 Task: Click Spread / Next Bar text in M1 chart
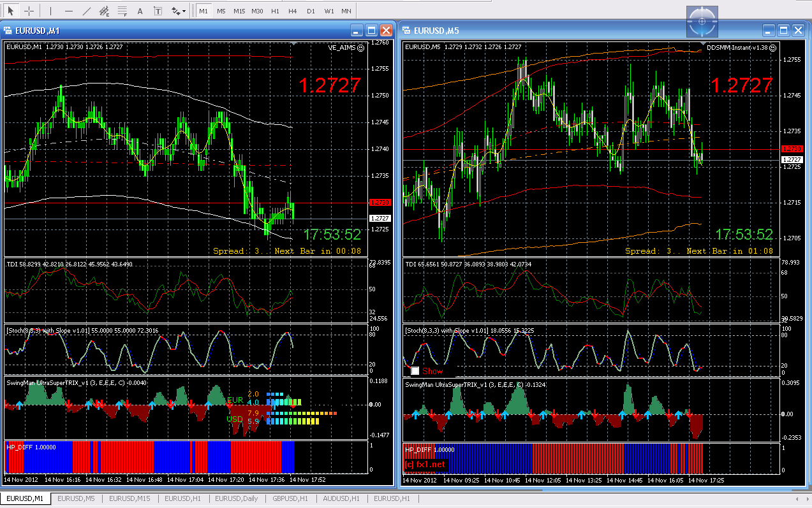point(287,251)
